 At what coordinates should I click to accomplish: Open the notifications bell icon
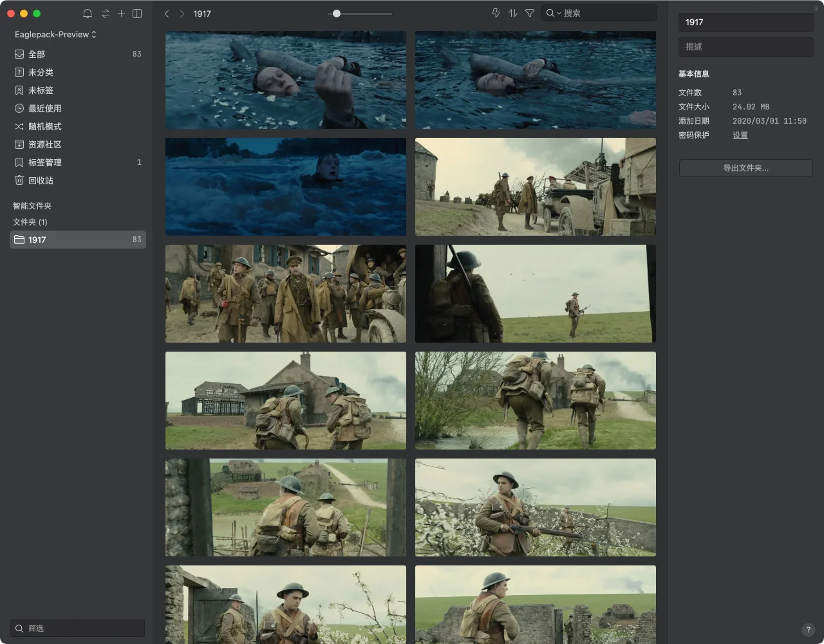pos(88,14)
